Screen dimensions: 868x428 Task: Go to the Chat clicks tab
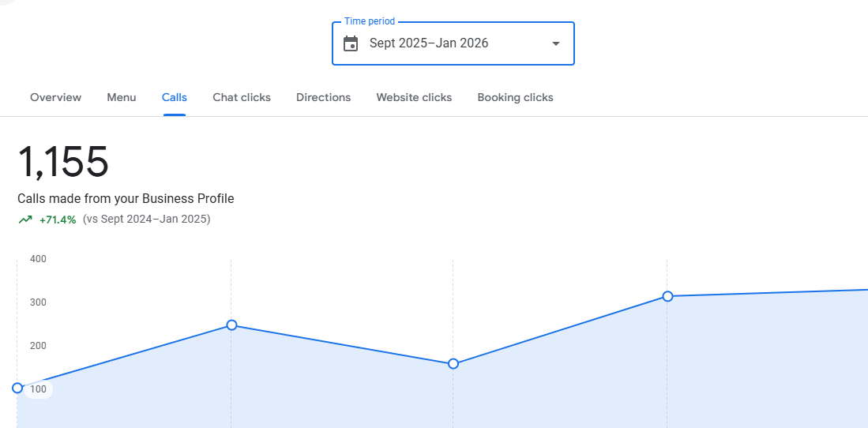242,97
